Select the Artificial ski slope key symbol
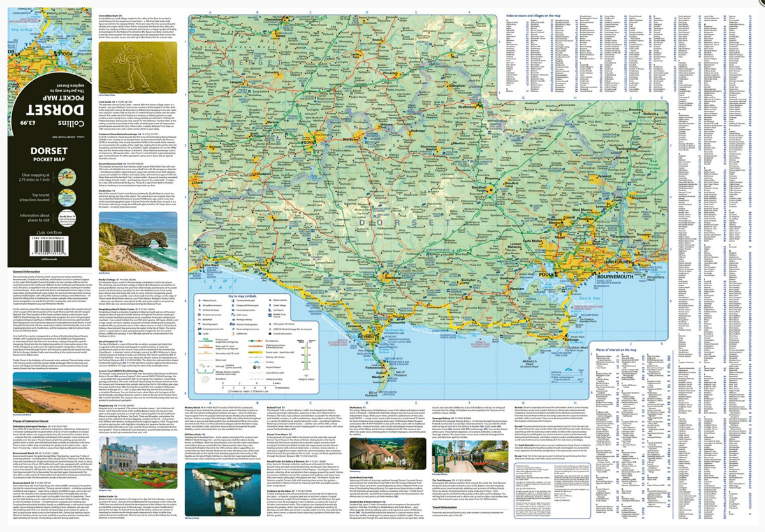The width and height of the screenshot is (765, 532). point(200,310)
